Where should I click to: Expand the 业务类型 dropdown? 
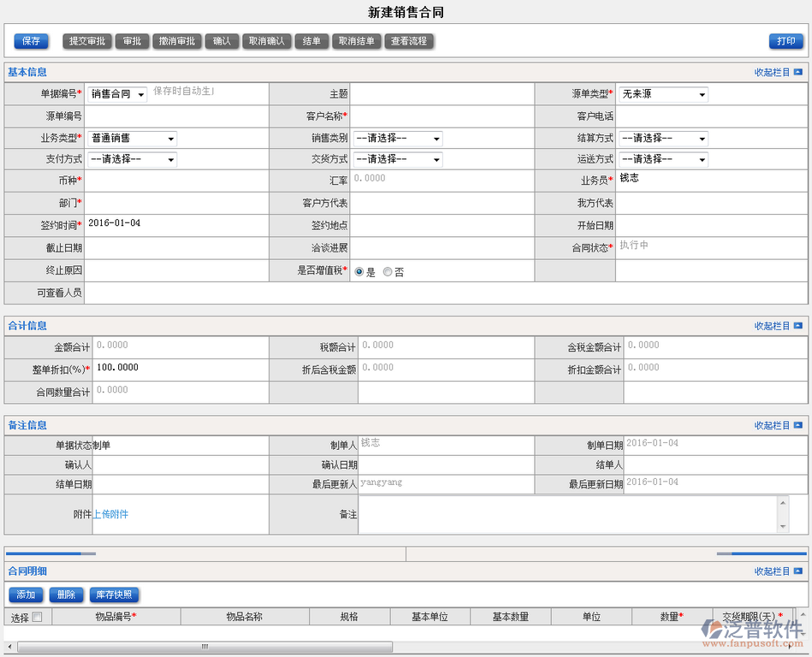pyautogui.click(x=132, y=139)
